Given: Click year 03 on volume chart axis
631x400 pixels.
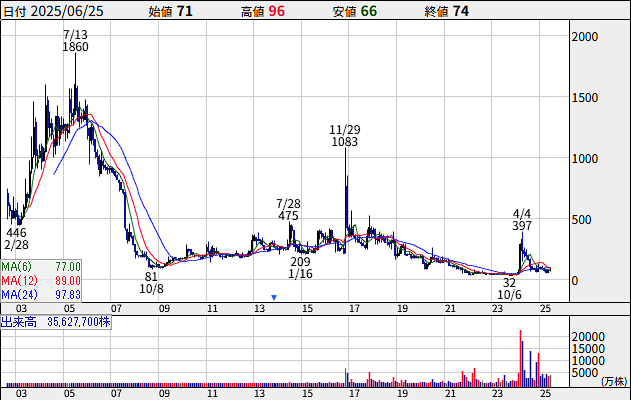Looking at the screenshot, I should click(21, 393).
